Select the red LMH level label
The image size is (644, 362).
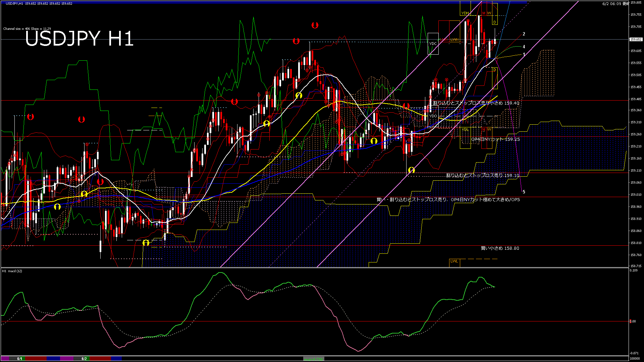click(444, 40)
